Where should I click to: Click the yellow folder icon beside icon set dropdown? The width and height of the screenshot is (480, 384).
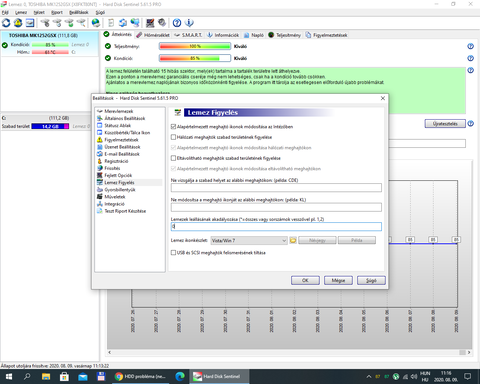(x=293, y=240)
